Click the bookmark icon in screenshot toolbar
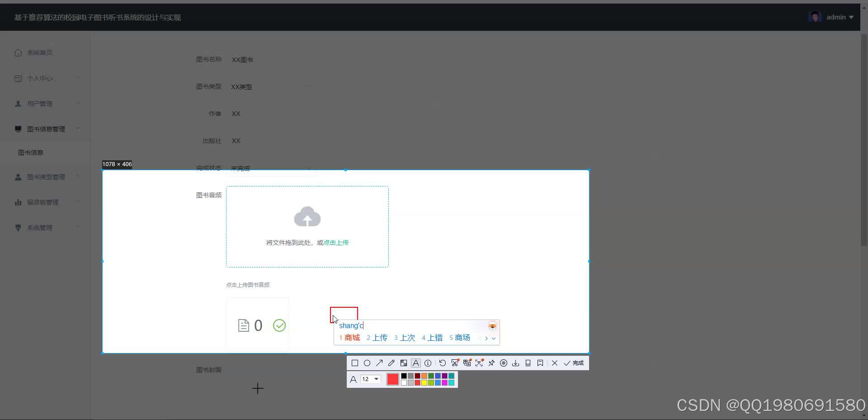This screenshot has height=420, width=868. pyautogui.click(x=540, y=363)
